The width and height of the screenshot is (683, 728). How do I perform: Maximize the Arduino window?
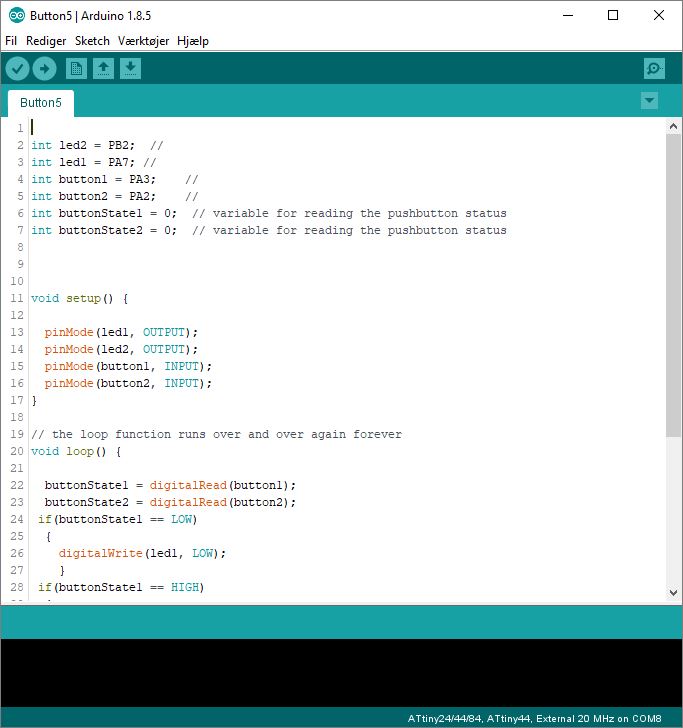(613, 15)
